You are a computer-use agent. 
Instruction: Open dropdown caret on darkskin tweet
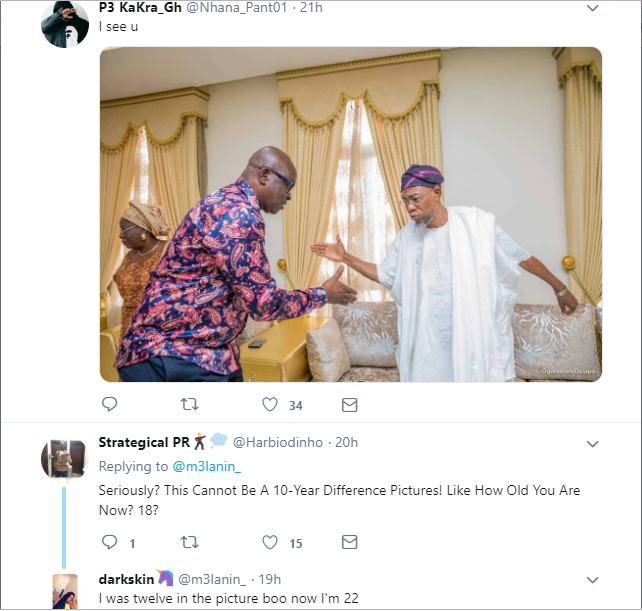[592, 579]
